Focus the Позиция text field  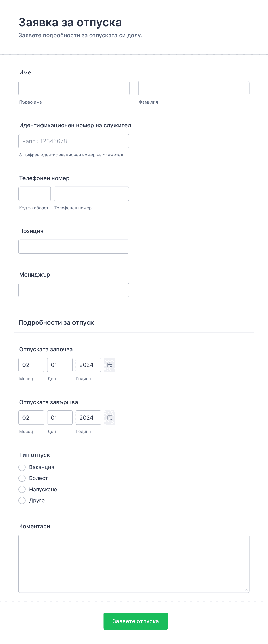(74, 247)
